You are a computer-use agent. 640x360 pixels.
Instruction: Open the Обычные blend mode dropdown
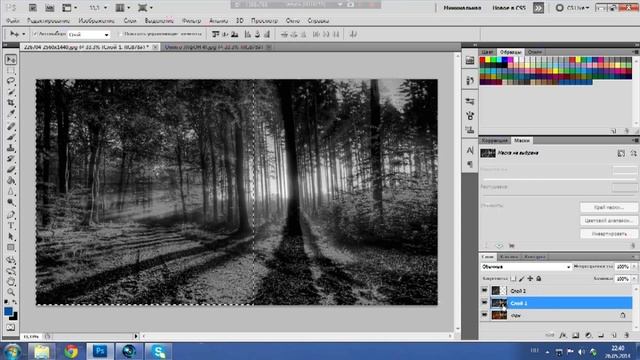point(526,267)
